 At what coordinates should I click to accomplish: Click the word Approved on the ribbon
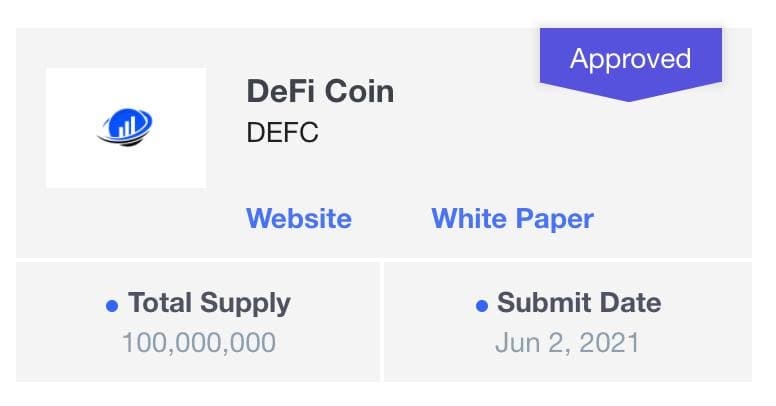point(630,60)
